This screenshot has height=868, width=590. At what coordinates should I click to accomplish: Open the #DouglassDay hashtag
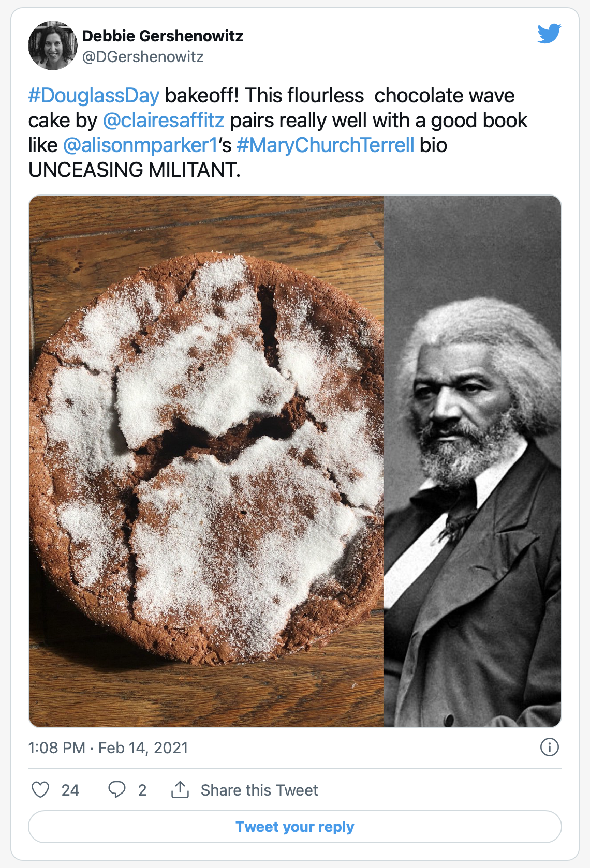[94, 96]
